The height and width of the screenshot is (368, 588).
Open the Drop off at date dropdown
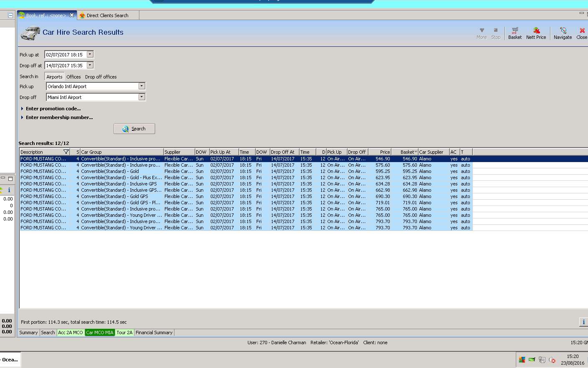(x=90, y=65)
